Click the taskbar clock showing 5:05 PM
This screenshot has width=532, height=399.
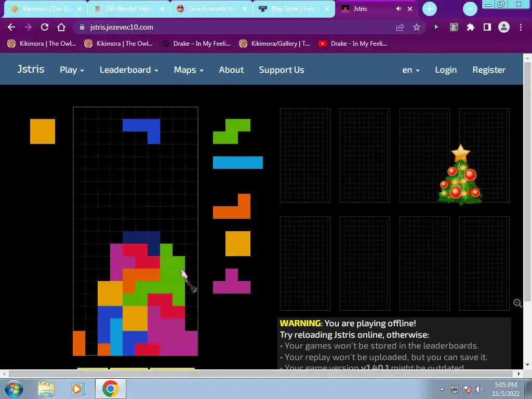click(506, 389)
